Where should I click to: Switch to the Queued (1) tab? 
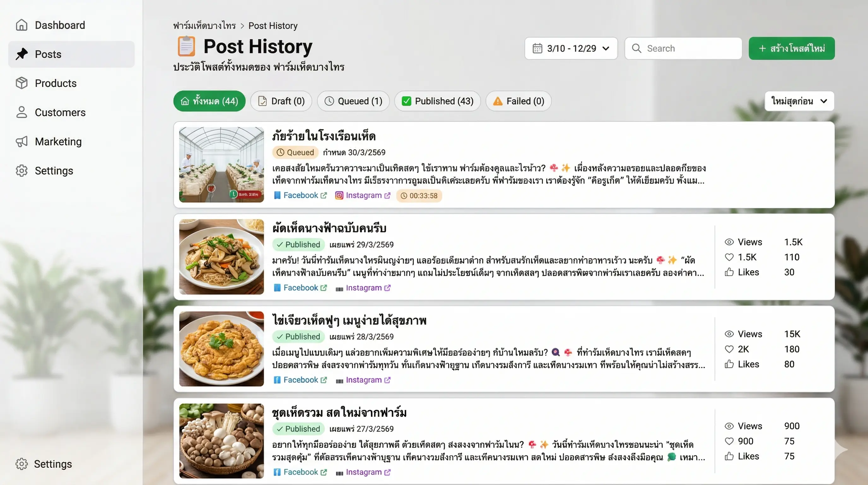coord(353,101)
